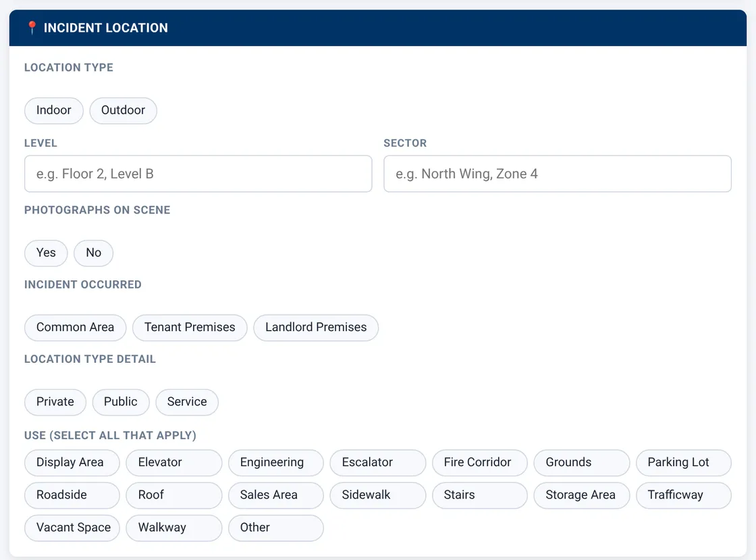Select the Outdoor location type
This screenshot has height=560, width=756.
coord(124,111)
